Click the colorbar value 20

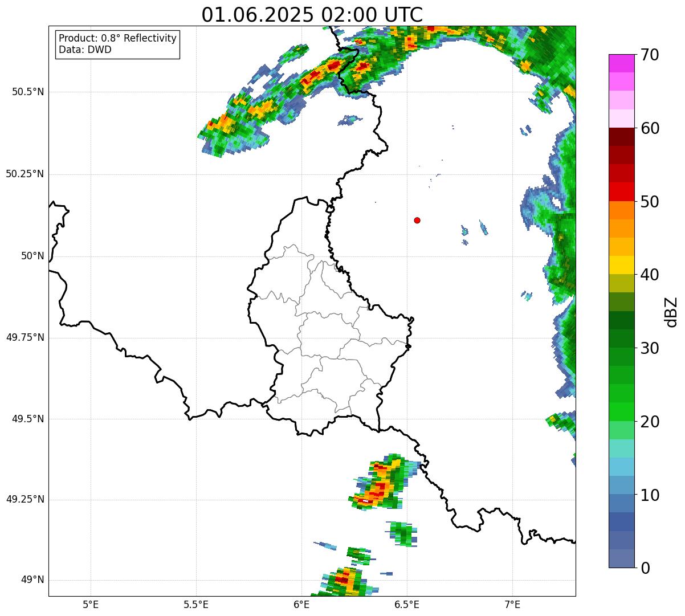pos(650,422)
